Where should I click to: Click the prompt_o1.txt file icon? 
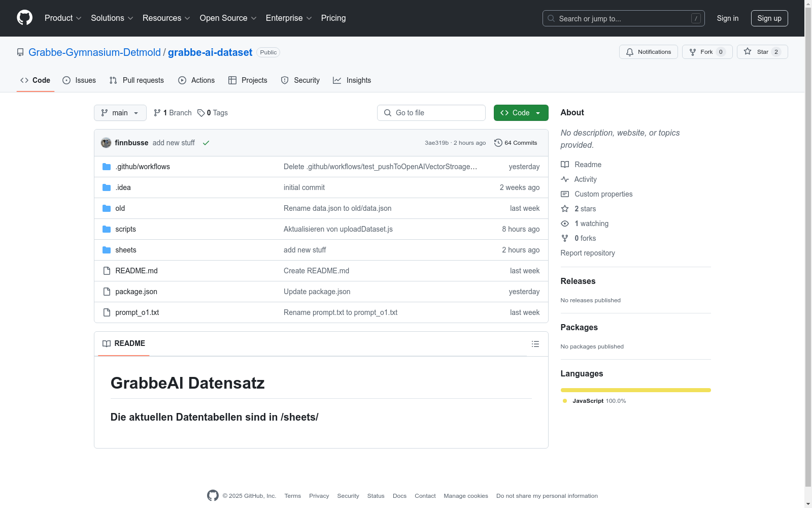[x=107, y=312]
